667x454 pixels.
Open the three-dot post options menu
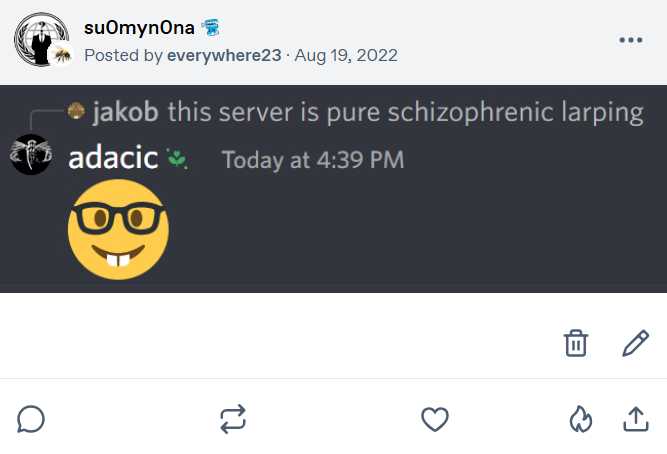630,40
